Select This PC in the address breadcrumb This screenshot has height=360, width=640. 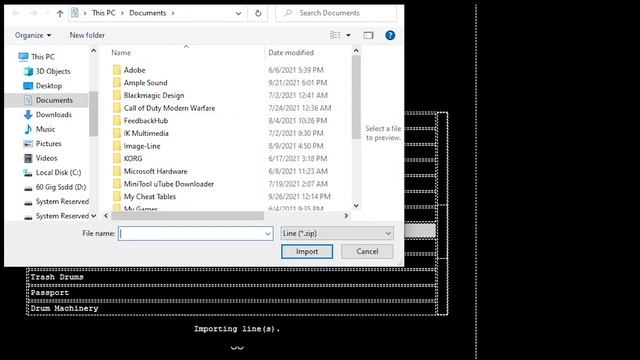point(103,13)
